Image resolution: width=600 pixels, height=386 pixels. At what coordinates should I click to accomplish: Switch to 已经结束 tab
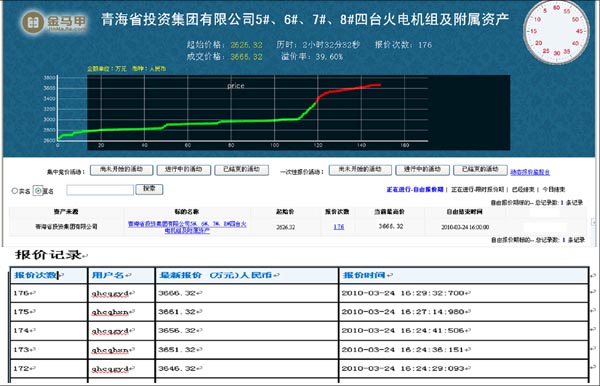523,189
